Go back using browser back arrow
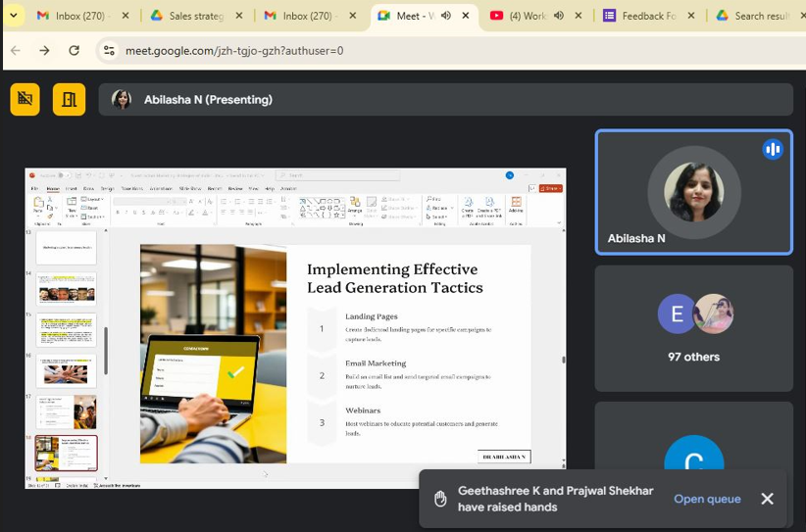Image resolution: width=806 pixels, height=532 pixels. click(16, 50)
